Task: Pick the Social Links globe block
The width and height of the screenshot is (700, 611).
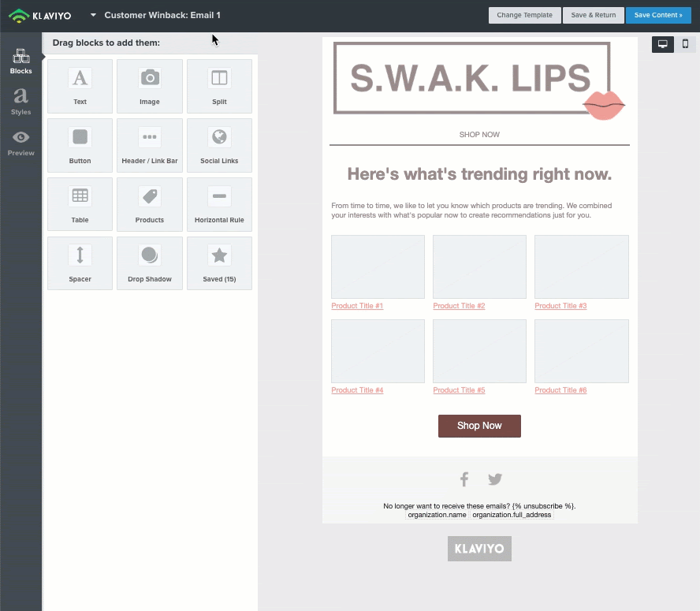Action: click(219, 145)
